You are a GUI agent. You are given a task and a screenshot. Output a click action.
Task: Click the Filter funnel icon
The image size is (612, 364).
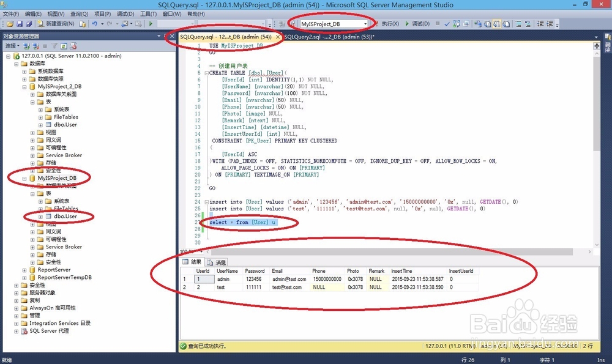pyautogui.click(x=54, y=46)
